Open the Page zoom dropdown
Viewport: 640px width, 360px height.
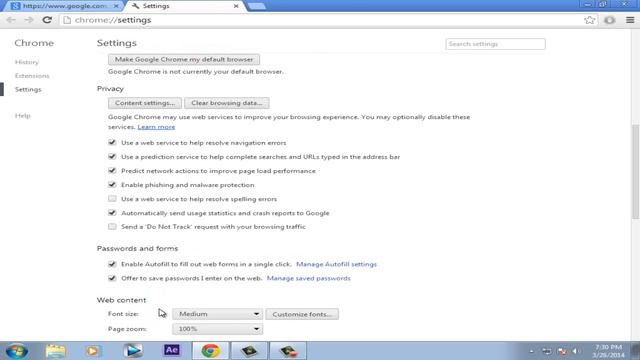tap(218, 329)
